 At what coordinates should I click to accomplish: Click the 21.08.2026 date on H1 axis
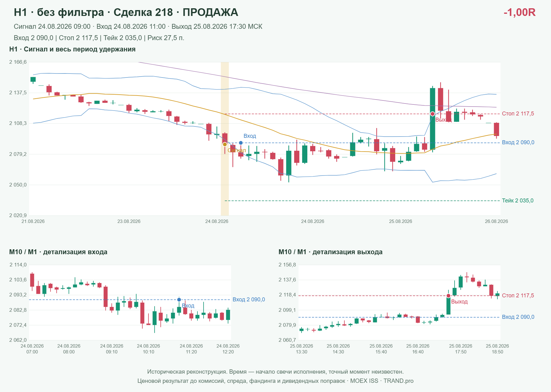click(33, 221)
